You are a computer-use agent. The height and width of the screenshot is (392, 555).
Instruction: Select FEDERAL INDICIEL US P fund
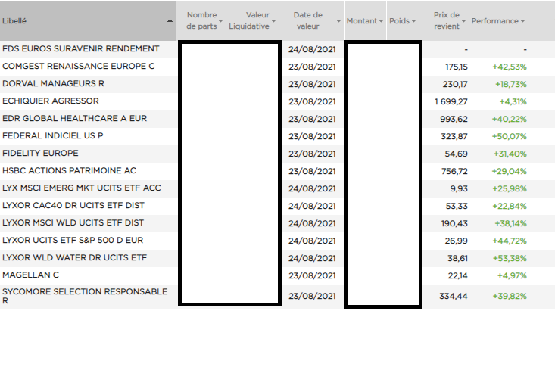pos(53,135)
